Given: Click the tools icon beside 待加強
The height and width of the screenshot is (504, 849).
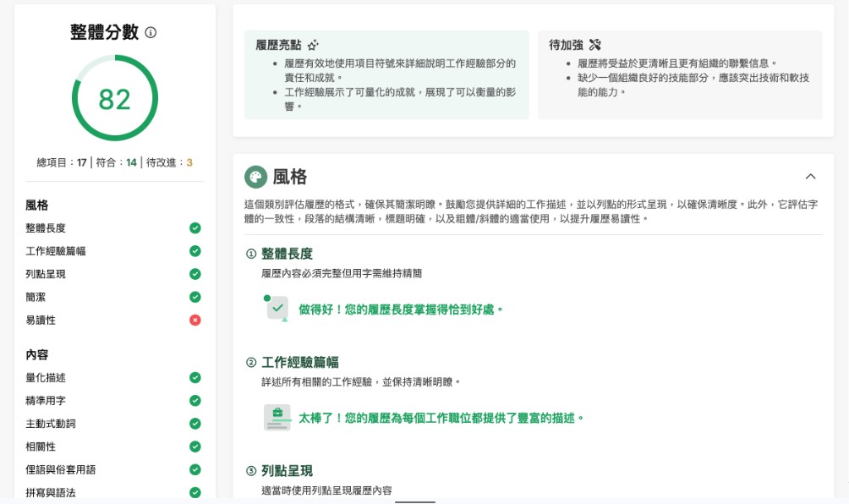Looking at the screenshot, I should coord(594,45).
